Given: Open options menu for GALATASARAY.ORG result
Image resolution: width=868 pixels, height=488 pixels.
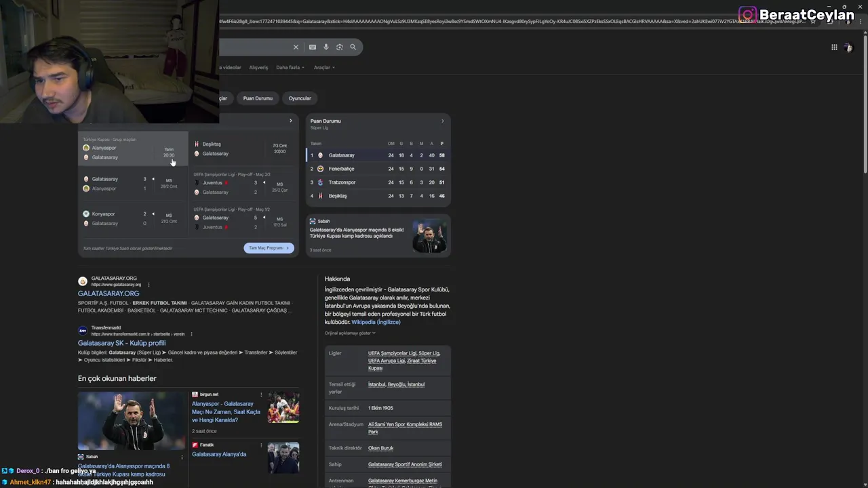Looking at the screenshot, I should (149, 285).
